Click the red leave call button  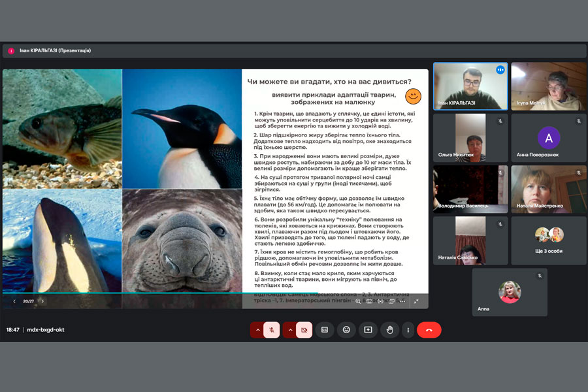click(x=429, y=330)
